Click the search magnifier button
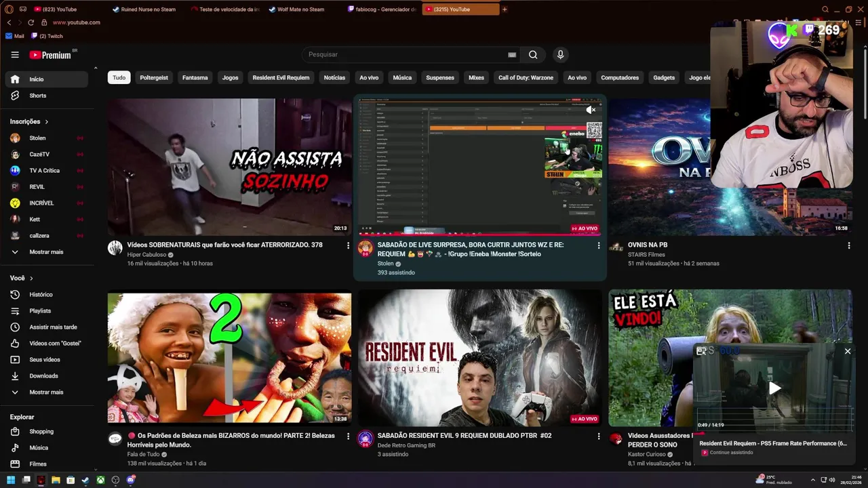This screenshot has width=868, height=488. [533, 55]
